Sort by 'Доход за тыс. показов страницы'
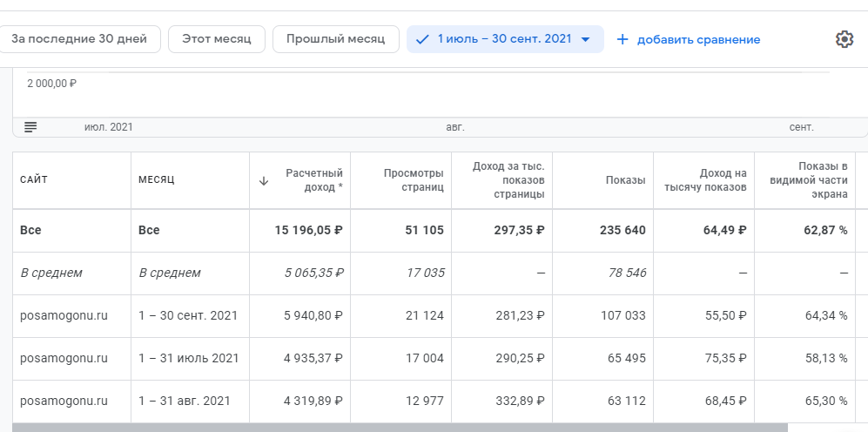 pos(508,179)
